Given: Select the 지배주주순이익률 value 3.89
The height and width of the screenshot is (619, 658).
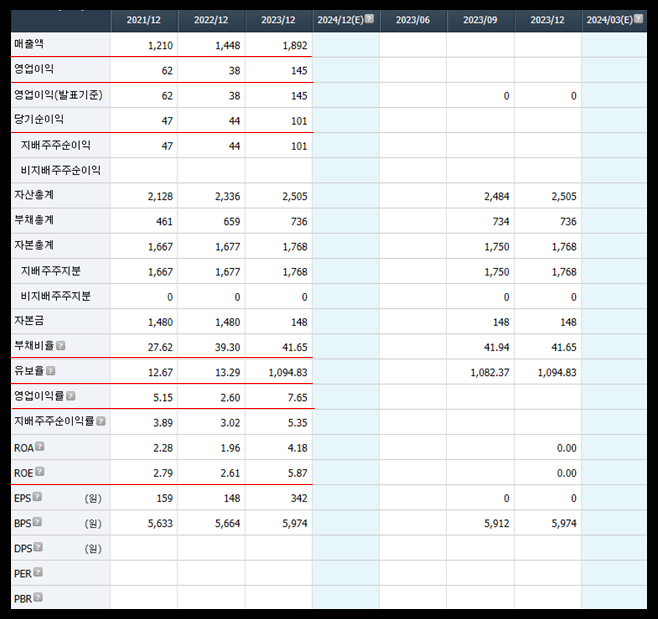Looking at the screenshot, I should [163, 423].
